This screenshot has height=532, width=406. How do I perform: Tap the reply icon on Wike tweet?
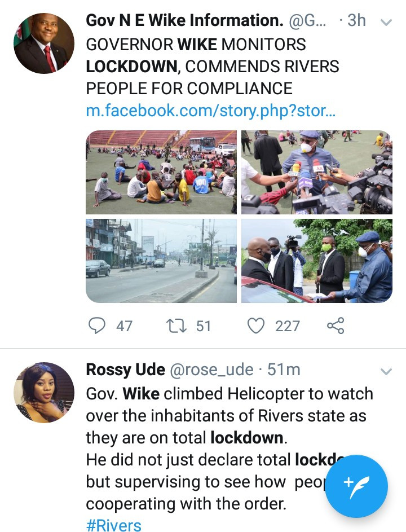coord(98,326)
